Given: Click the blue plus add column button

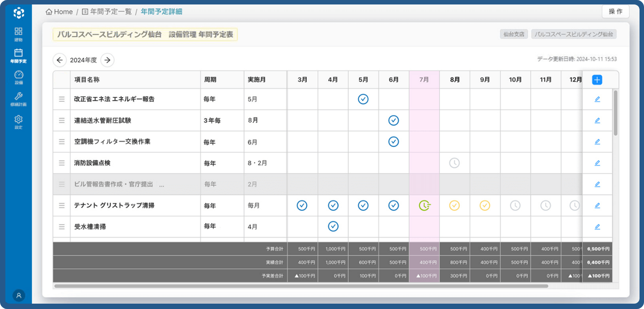Looking at the screenshot, I should point(597,80).
